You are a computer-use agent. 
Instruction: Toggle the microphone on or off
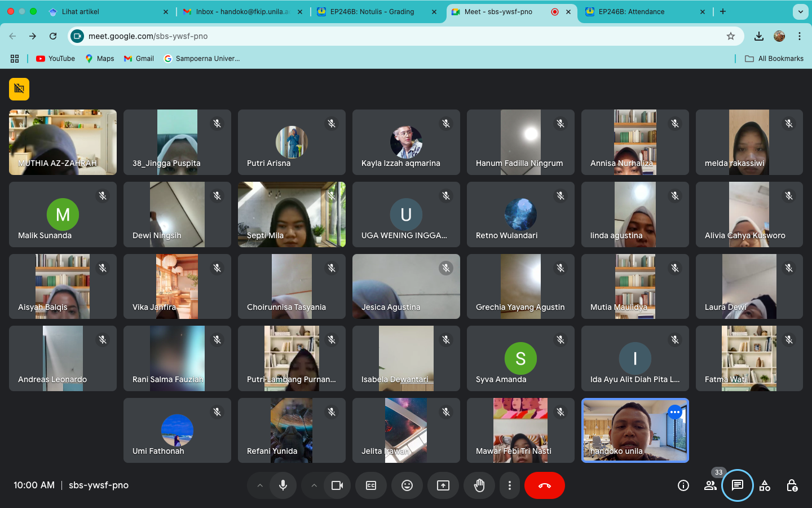[283, 485]
